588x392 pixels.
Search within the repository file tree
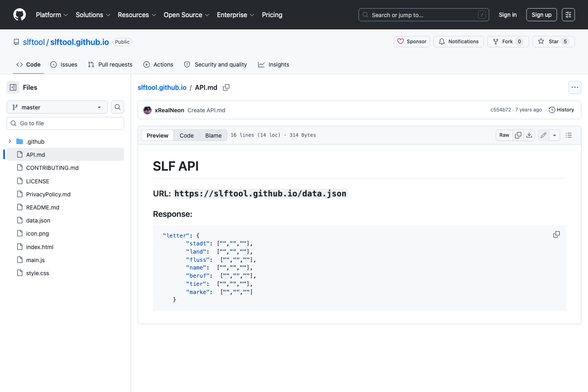click(117, 107)
